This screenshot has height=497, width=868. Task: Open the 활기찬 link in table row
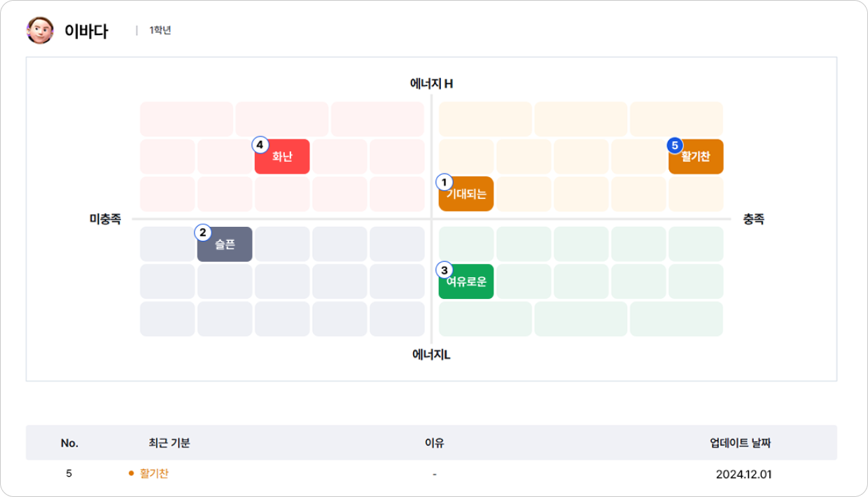tap(154, 474)
